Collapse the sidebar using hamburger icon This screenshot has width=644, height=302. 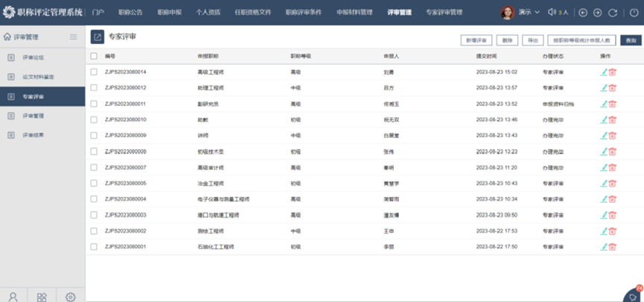tap(73, 37)
